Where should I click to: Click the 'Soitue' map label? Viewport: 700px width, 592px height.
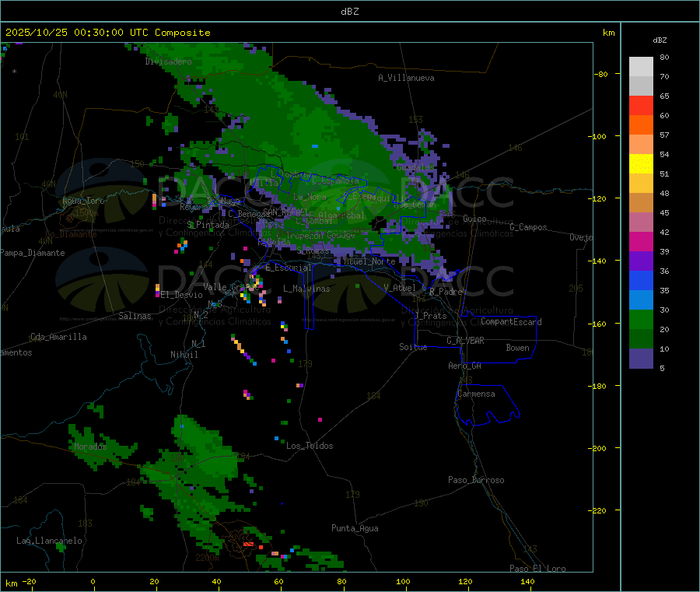(413, 347)
